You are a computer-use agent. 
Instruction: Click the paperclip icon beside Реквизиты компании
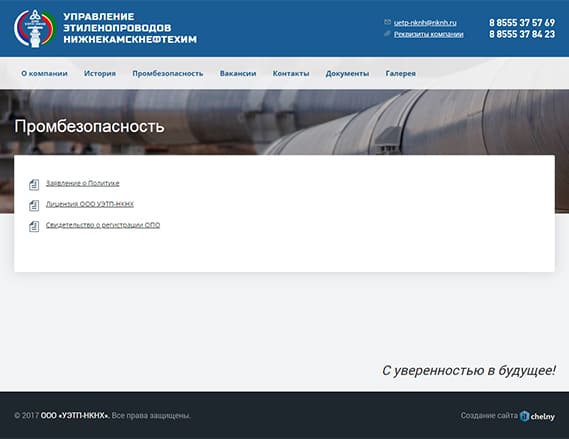tap(387, 34)
